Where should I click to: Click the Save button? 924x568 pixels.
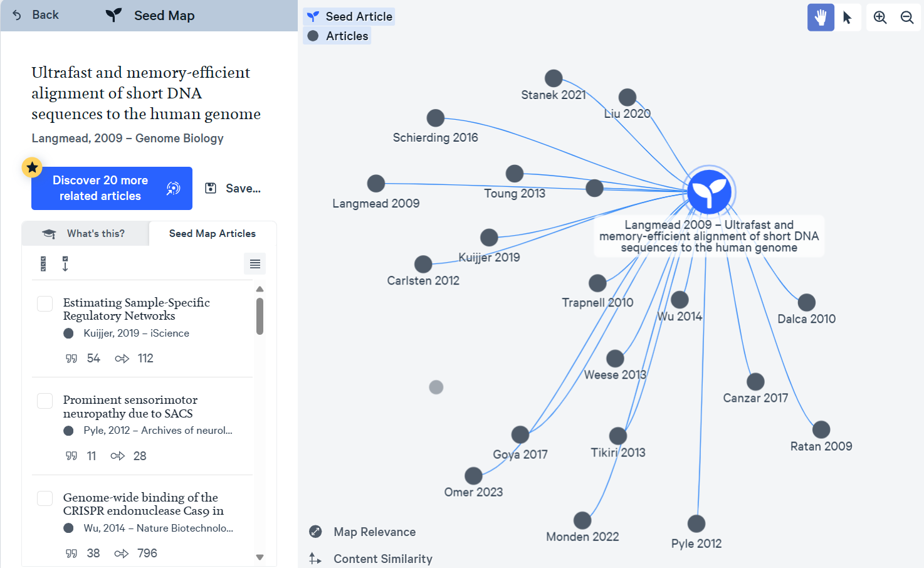tap(233, 188)
